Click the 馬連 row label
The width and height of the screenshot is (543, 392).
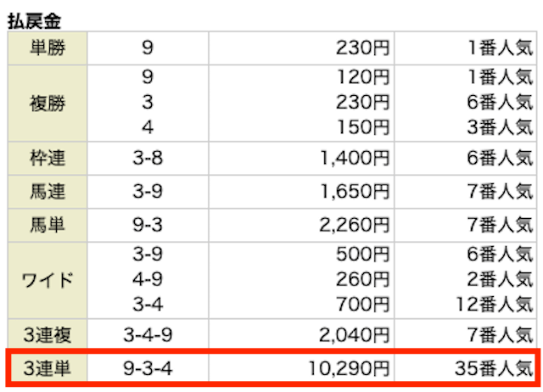click(x=47, y=192)
